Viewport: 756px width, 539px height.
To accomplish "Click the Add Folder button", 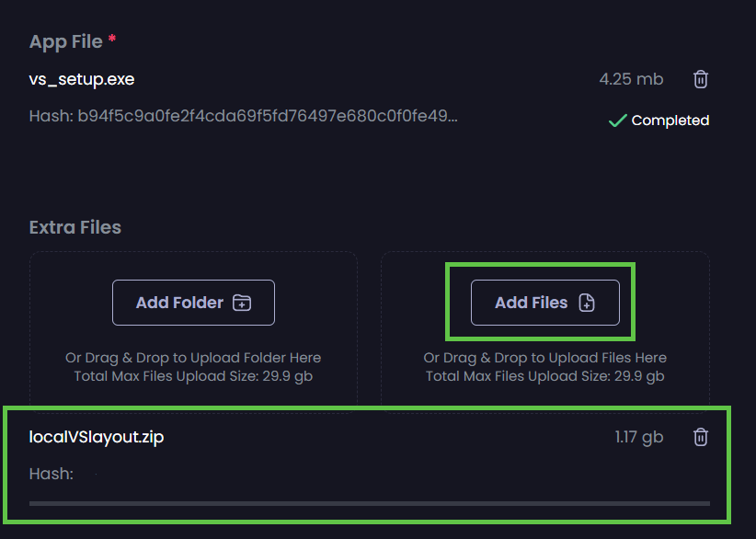I will pyautogui.click(x=193, y=303).
